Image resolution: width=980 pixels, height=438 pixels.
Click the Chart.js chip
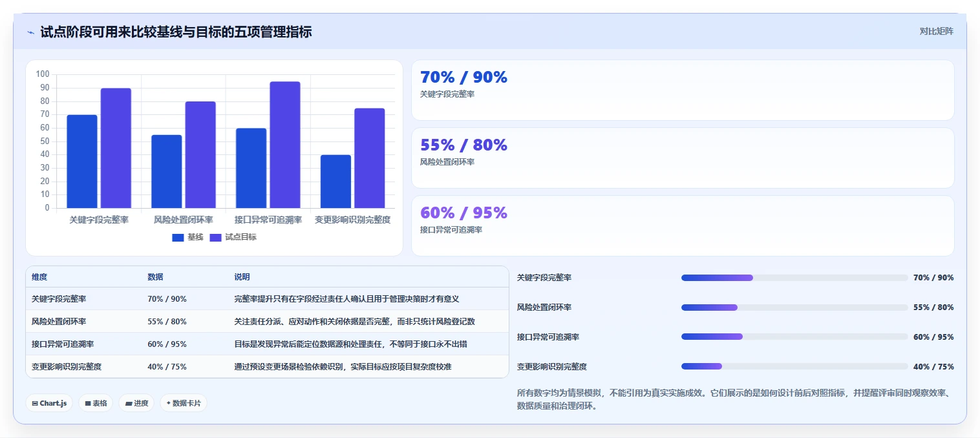(49, 403)
